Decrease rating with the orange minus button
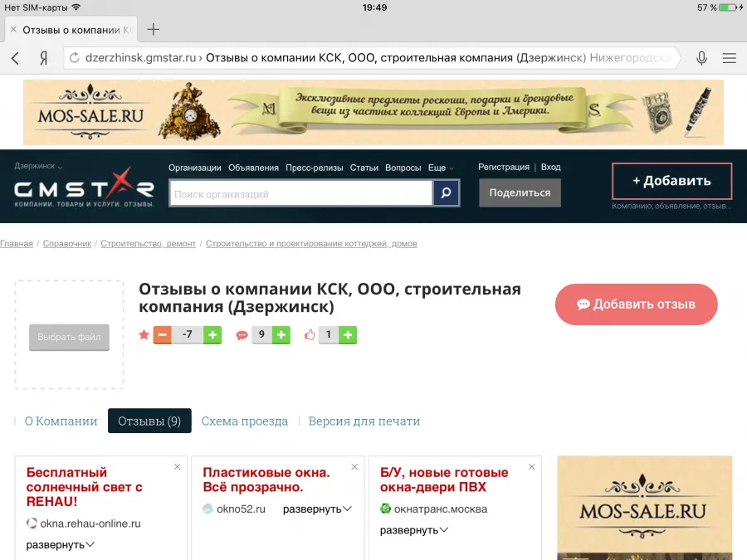 click(x=162, y=335)
